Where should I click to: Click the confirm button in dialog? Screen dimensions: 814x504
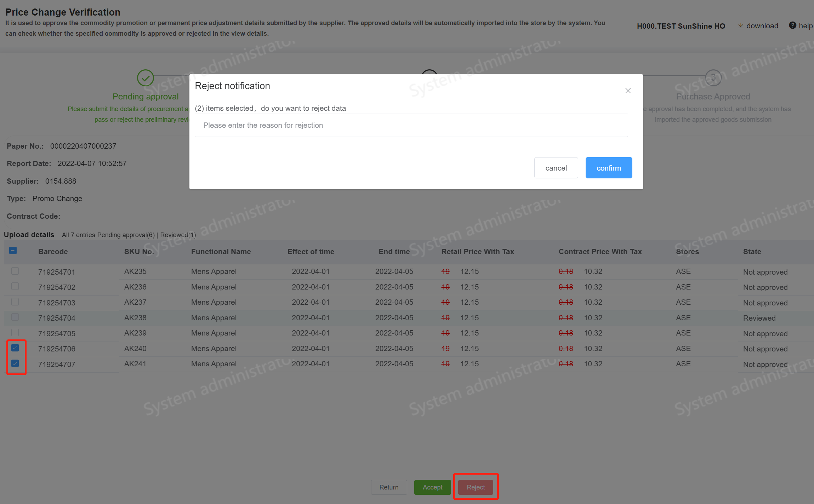pyautogui.click(x=608, y=168)
